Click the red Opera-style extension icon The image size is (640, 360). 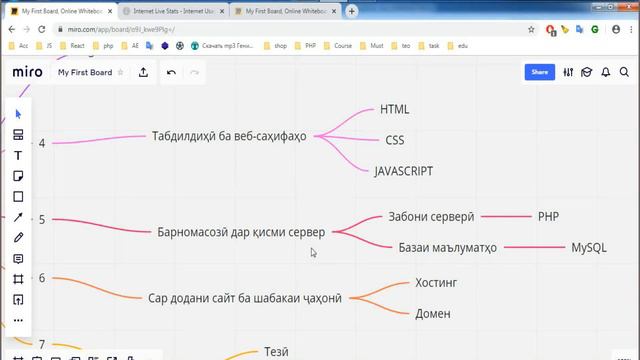(551, 30)
